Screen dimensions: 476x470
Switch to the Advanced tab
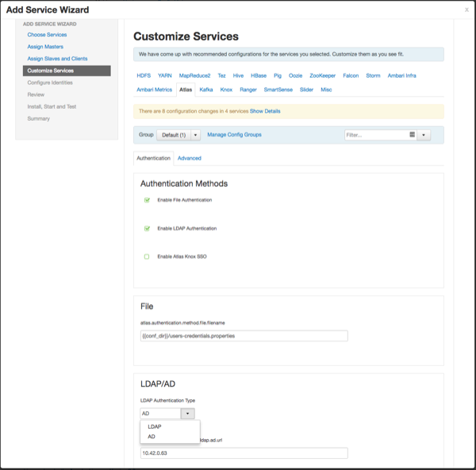pos(189,158)
